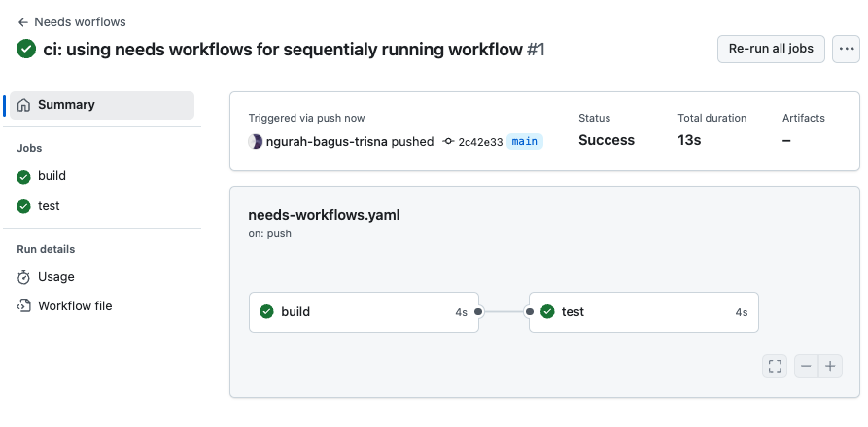Image resolution: width=868 pixels, height=427 pixels.
Task: Open the ngurah-bagus-trisna user profile link
Action: pyautogui.click(x=327, y=141)
